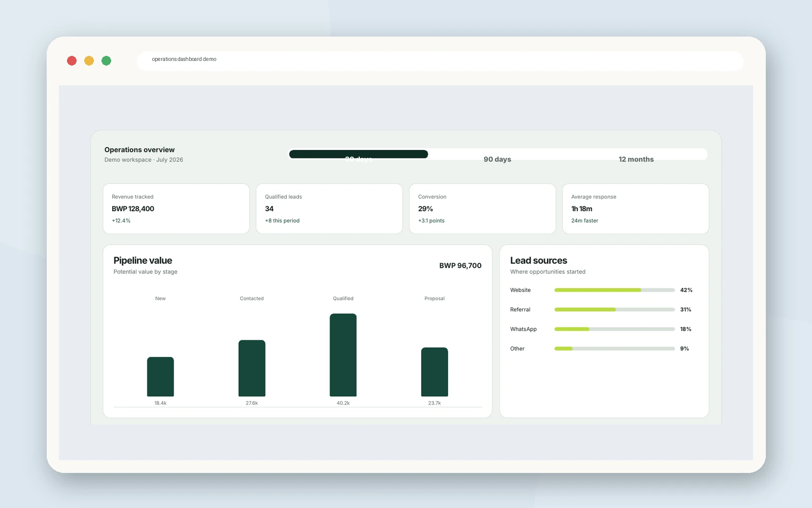Click the 40.2k bar value label
Image resolution: width=812 pixels, height=508 pixels.
pos(343,403)
